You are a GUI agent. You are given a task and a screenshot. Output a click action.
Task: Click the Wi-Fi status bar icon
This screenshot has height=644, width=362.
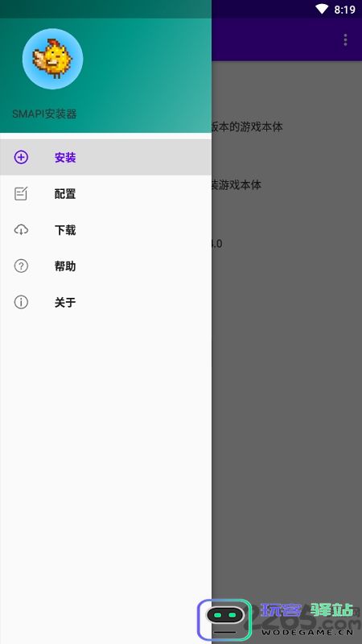[x=322, y=9]
